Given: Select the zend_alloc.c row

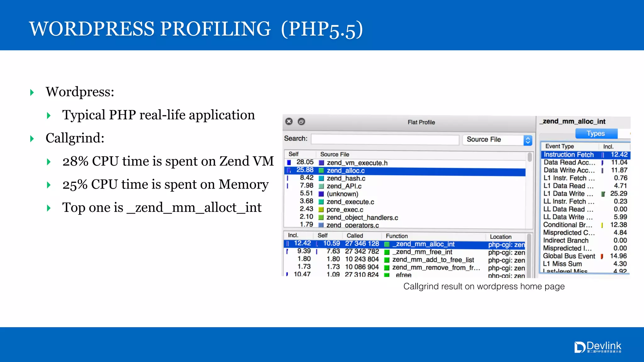Looking at the screenshot, I should [405, 171].
